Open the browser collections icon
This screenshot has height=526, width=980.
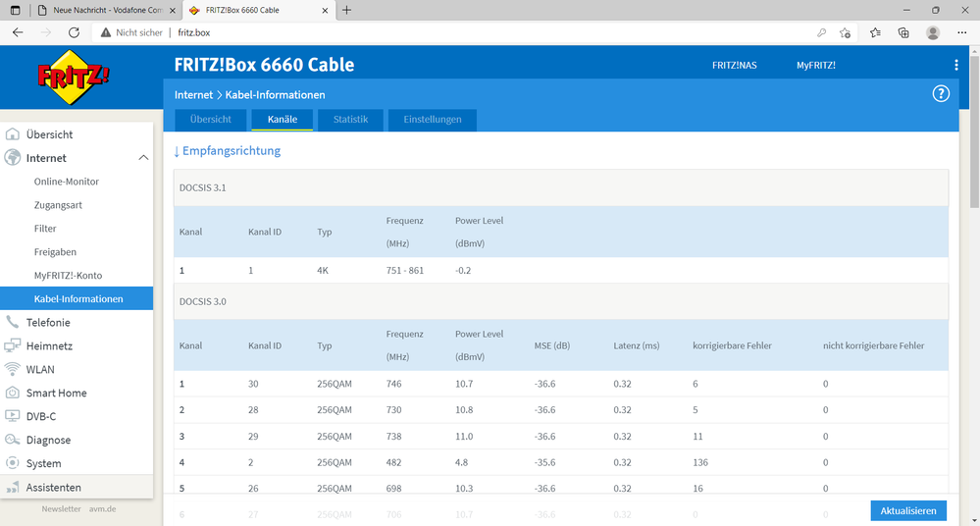[x=903, y=32]
